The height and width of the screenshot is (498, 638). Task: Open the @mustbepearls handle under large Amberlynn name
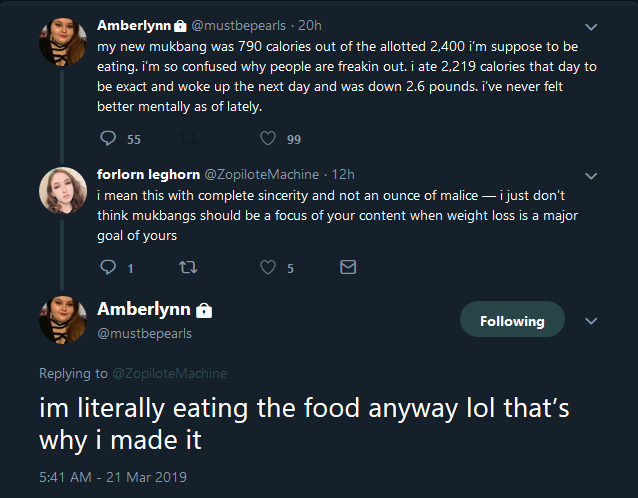point(144,334)
